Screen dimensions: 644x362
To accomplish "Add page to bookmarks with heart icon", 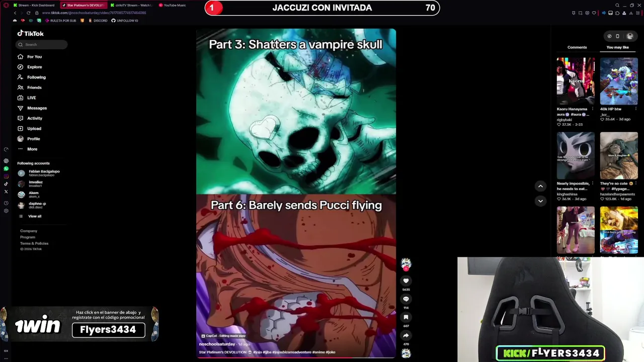I will coord(594,13).
